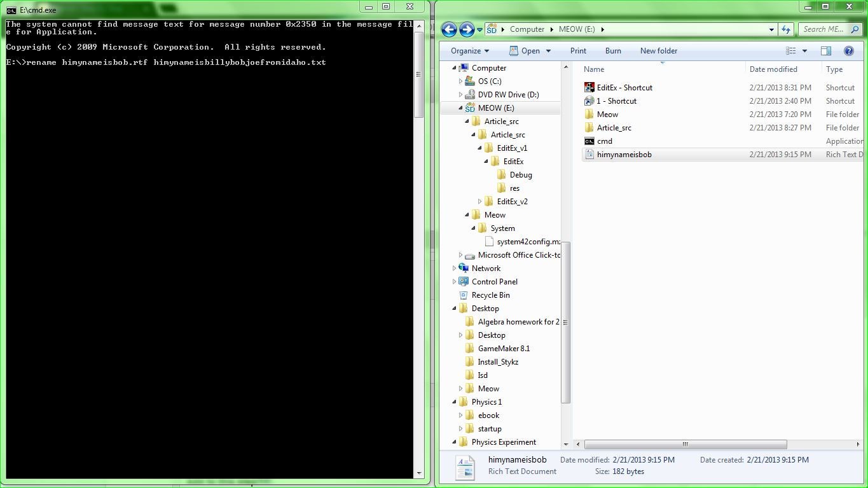The height and width of the screenshot is (488, 868).
Task: Open the Organize dropdown
Action: 469,51
